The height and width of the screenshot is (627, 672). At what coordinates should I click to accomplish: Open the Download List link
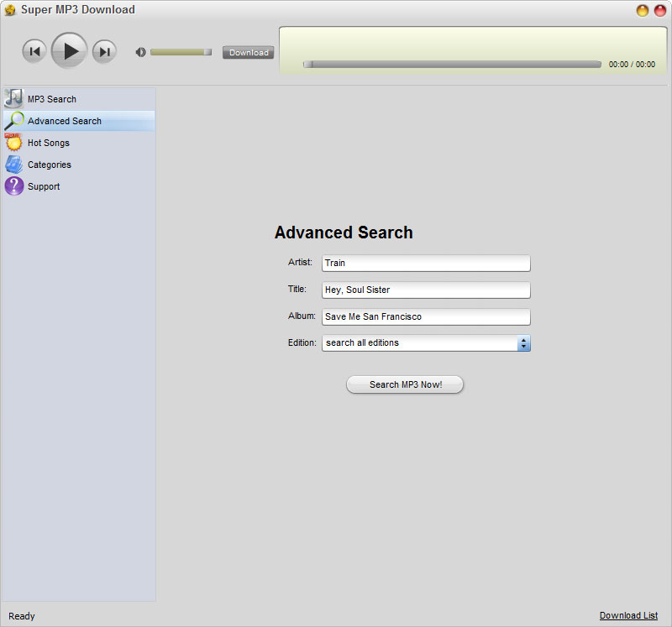click(628, 615)
